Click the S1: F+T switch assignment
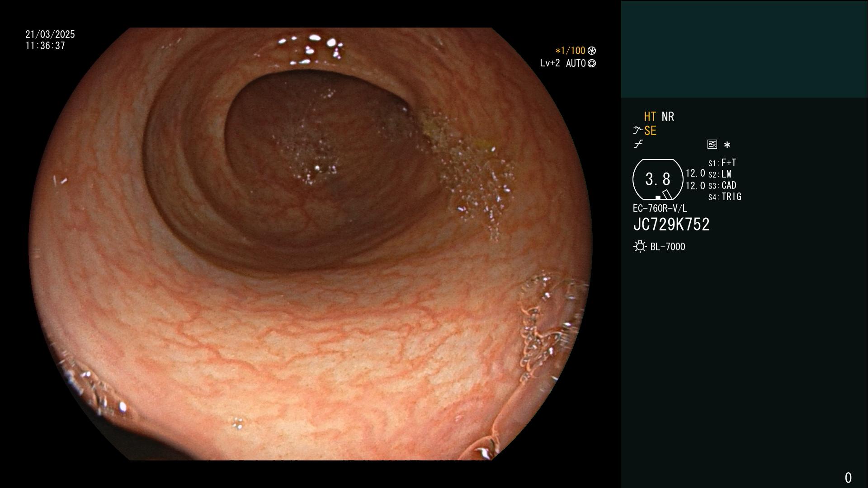 (722, 163)
